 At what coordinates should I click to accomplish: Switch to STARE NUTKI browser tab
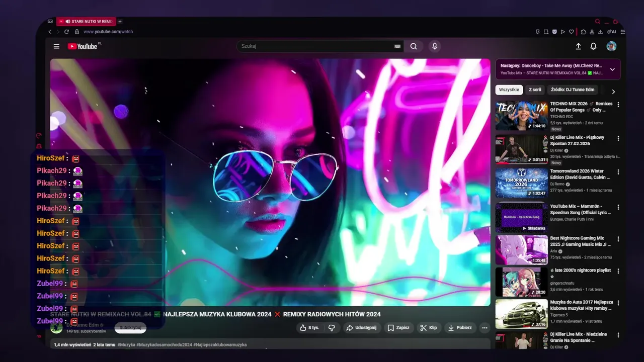coord(86,21)
